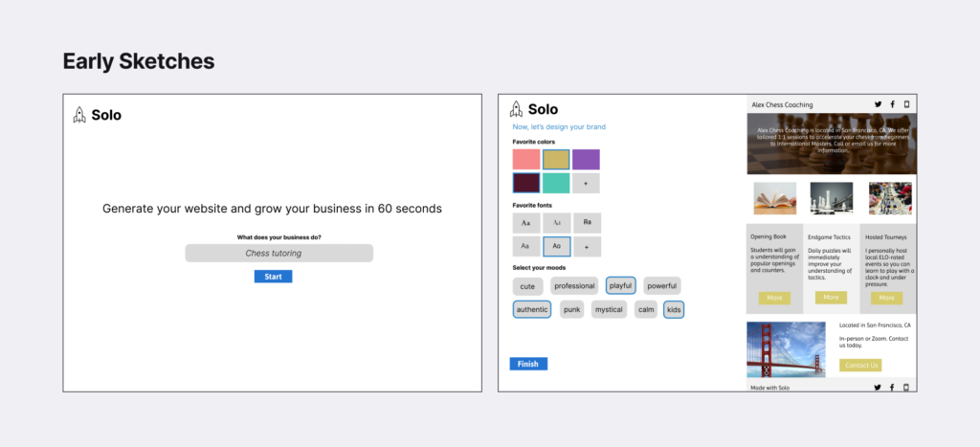Pick the teal favorite color swatch

(x=556, y=183)
